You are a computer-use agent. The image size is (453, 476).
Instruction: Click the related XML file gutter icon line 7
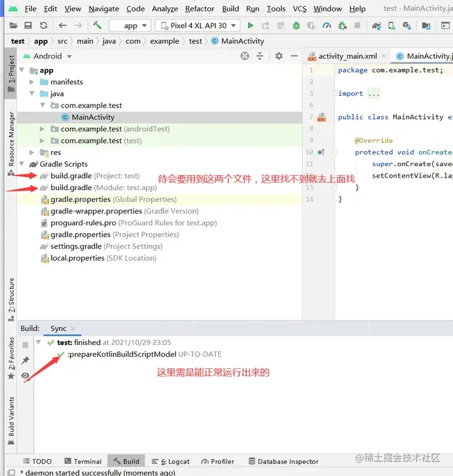click(x=322, y=117)
